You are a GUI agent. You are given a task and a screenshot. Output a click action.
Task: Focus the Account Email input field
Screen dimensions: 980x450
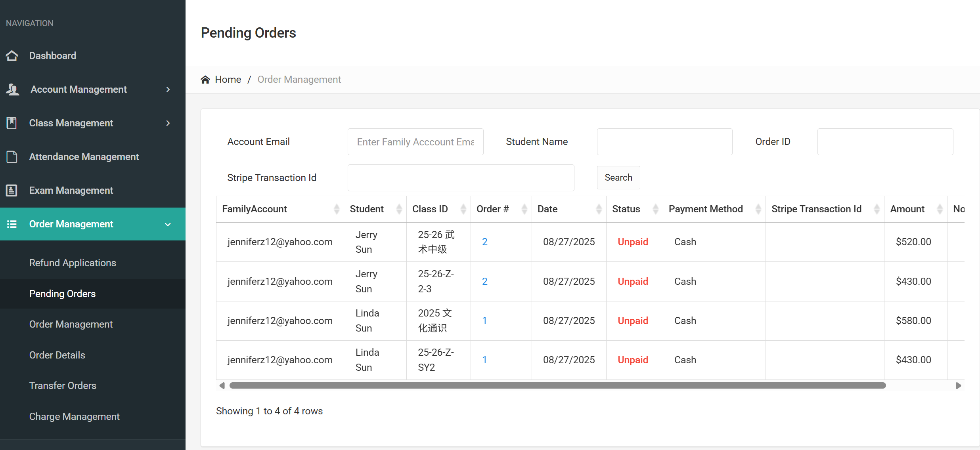pyautogui.click(x=415, y=142)
